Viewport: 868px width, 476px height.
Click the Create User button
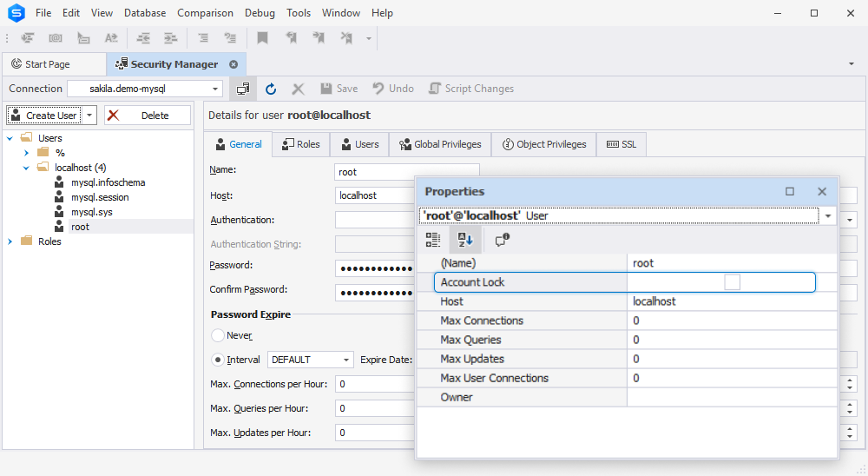click(44, 116)
